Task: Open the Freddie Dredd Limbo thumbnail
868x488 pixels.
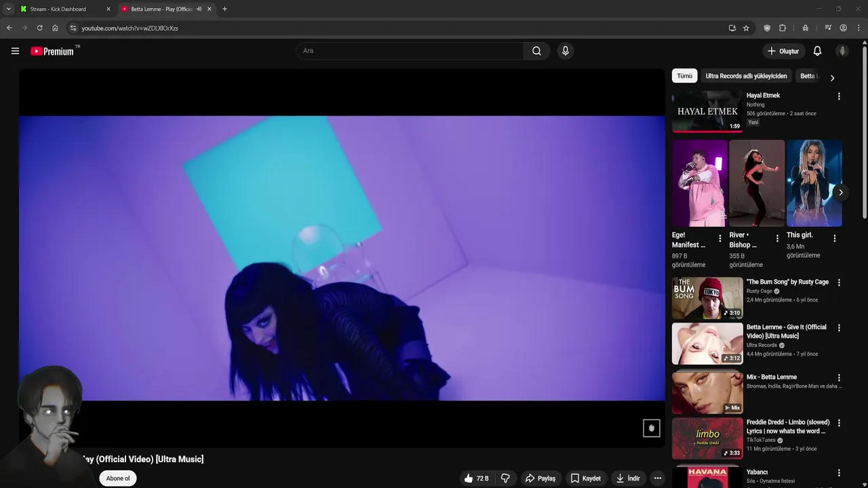Action: coord(707,439)
